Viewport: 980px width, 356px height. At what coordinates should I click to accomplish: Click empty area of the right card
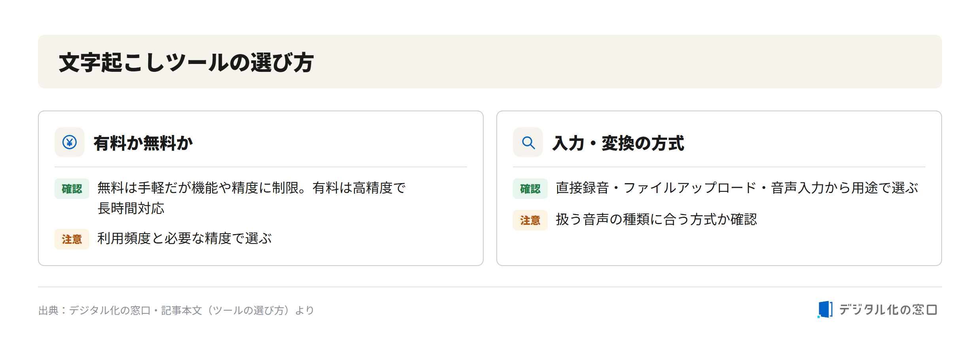click(830, 245)
